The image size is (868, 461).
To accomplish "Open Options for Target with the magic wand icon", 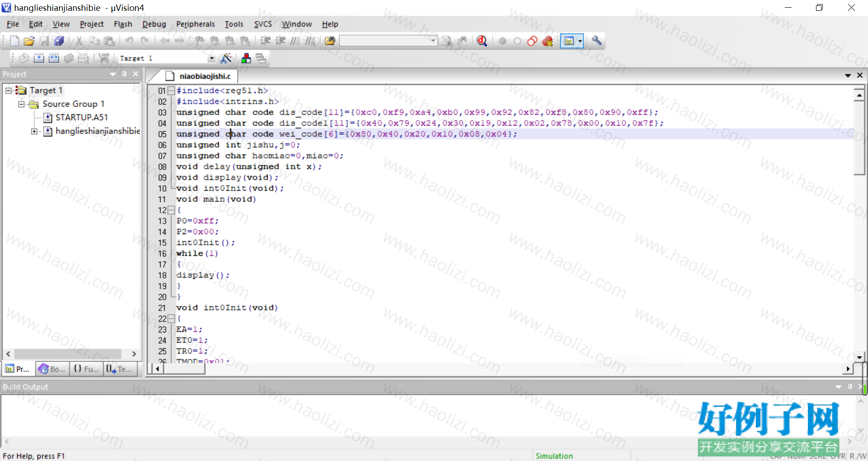I will [x=226, y=58].
